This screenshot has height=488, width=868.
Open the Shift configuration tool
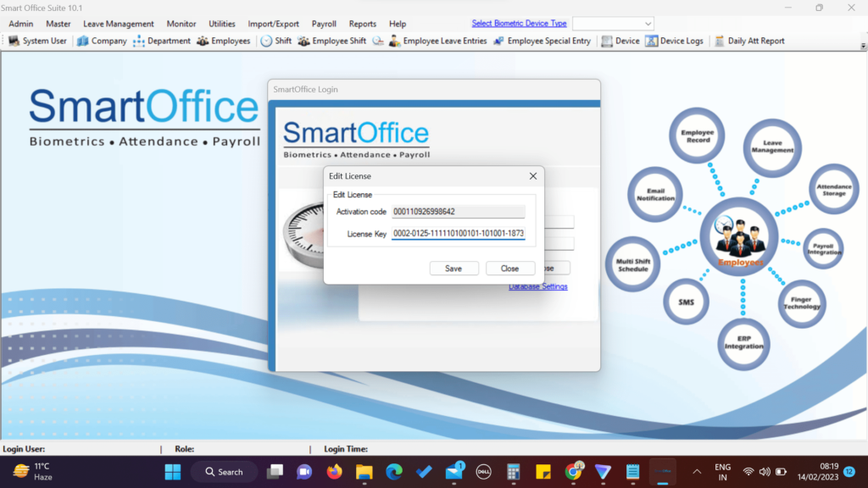275,40
